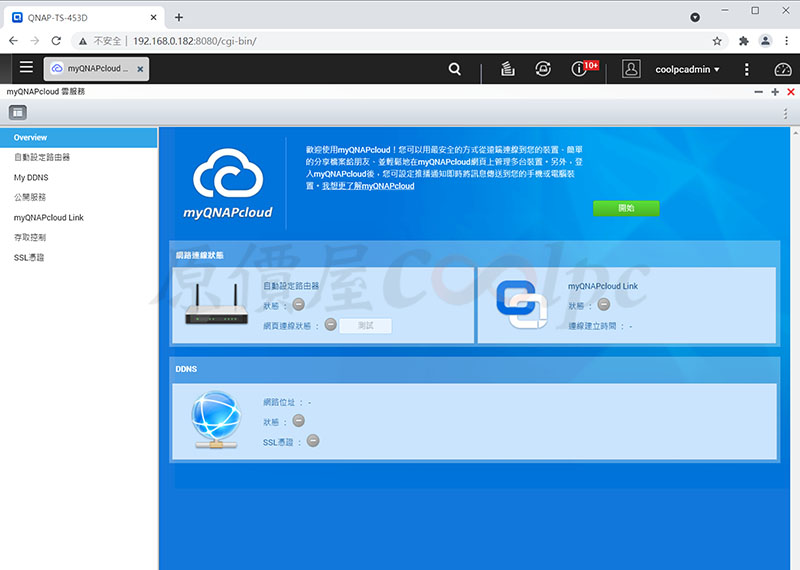This screenshot has height=570, width=800.
Task: Open the background tasks icon
Action: [507, 68]
